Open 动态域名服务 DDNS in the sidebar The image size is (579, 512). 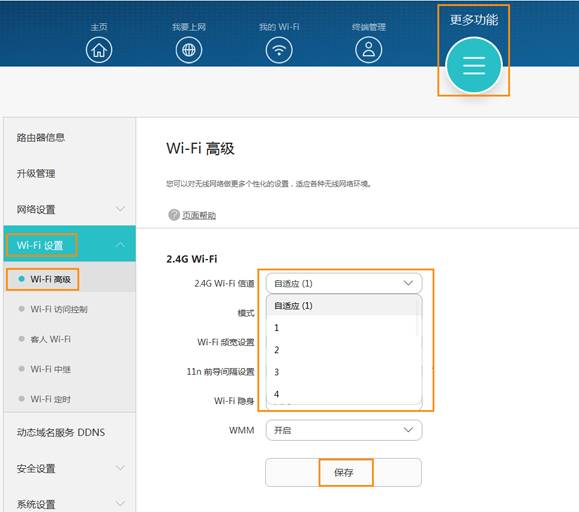(61, 432)
